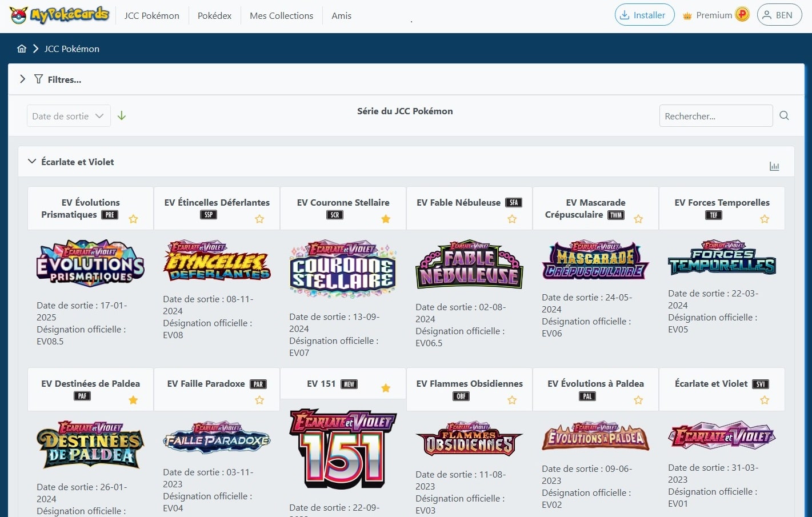Screen dimensions: 812x517
Task: Click the MyPokéCards logo
Action: pyautogui.click(x=59, y=15)
